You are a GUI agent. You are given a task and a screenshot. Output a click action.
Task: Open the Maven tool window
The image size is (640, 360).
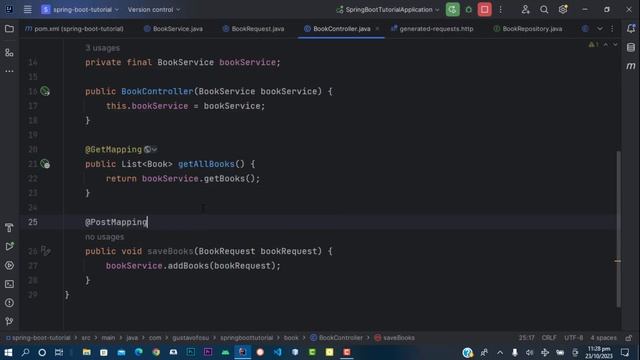tap(631, 66)
